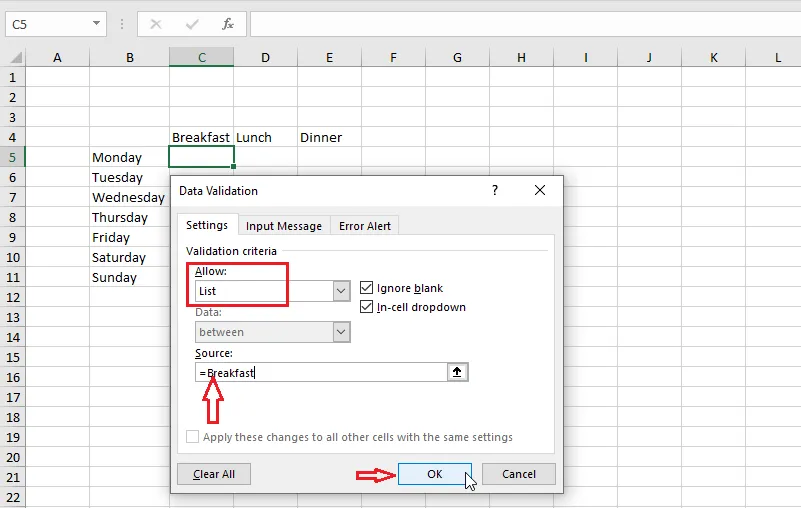801x508 pixels.
Task: Click the Monday cell
Action: coord(130,157)
